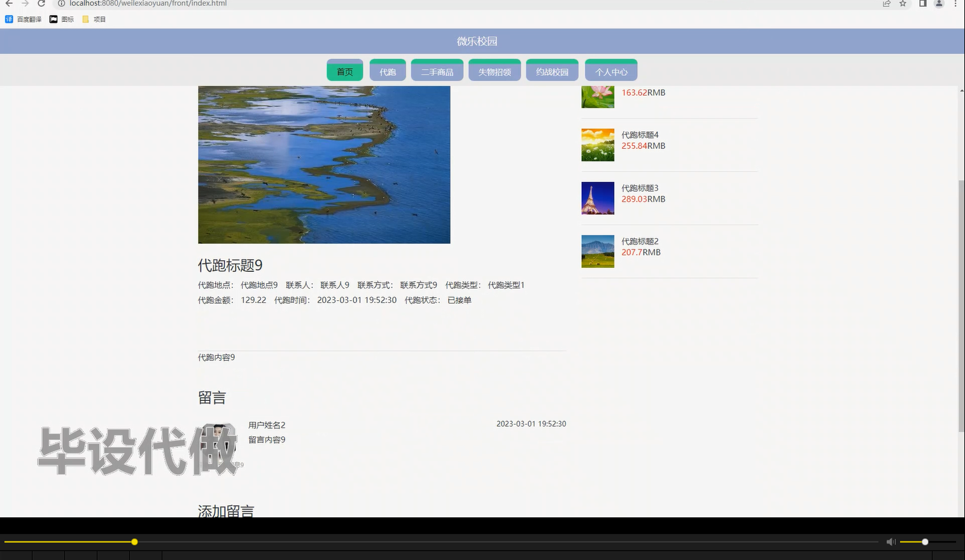Click the large lake photo above 代跑标题9

(x=324, y=164)
